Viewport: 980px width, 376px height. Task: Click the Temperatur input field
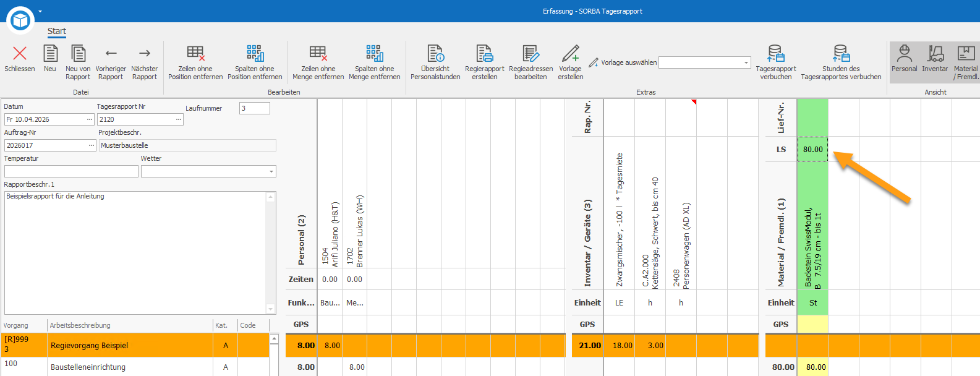71,171
